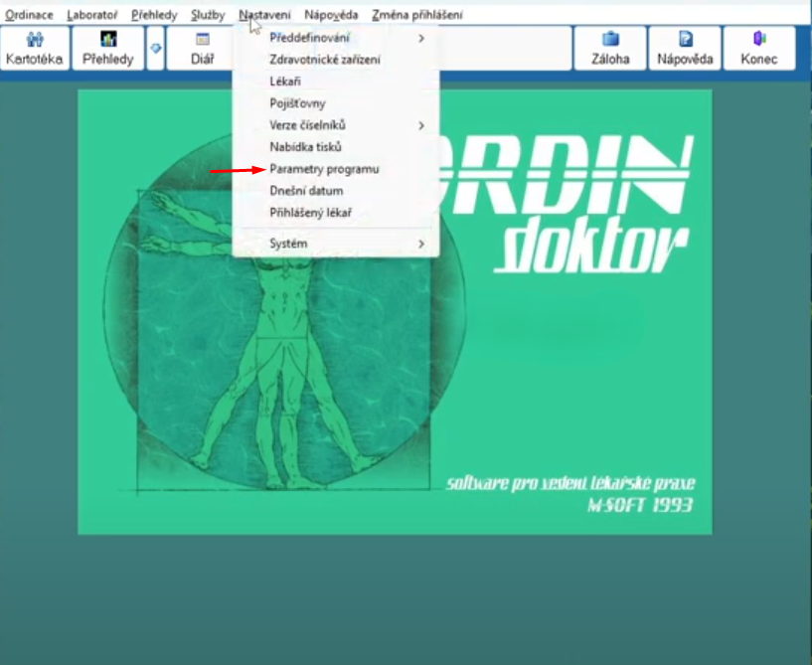Close the open Nastavení menu
This screenshot has height=665, width=812.
pos(264,15)
